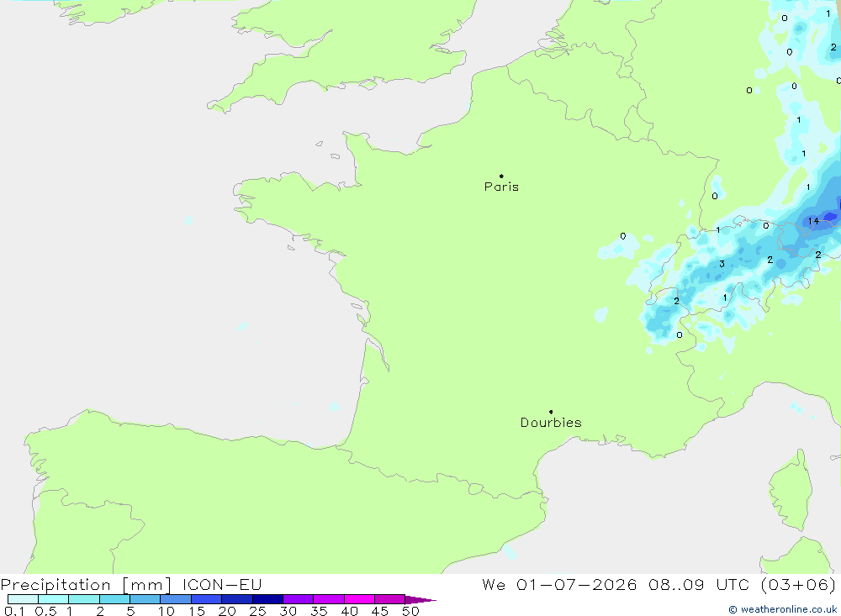
Task: Pick the 10–15 mm legend swatch
Action: pyautogui.click(x=176, y=599)
